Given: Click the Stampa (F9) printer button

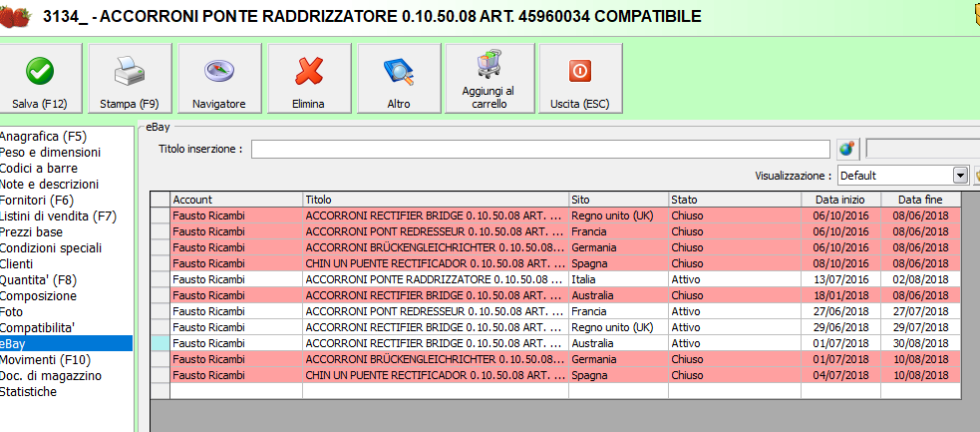Looking at the screenshot, I should [130, 79].
